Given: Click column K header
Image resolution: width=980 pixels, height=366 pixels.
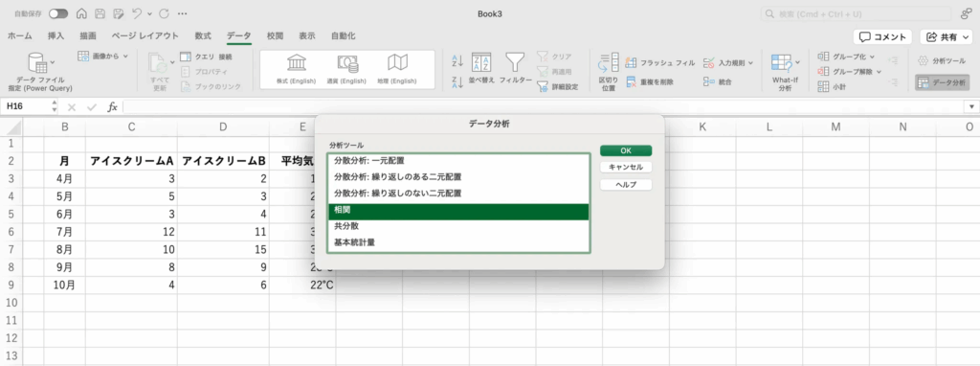Looking at the screenshot, I should [x=702, y=127].
